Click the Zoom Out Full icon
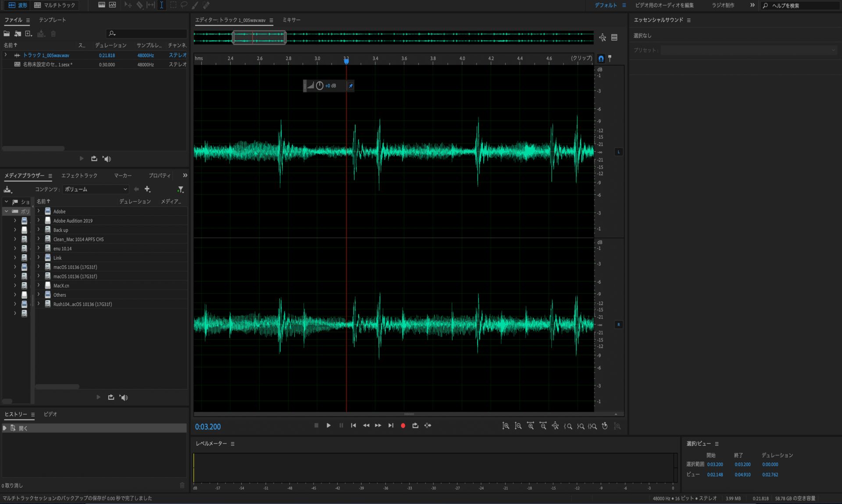 click(x=555, y=426)
